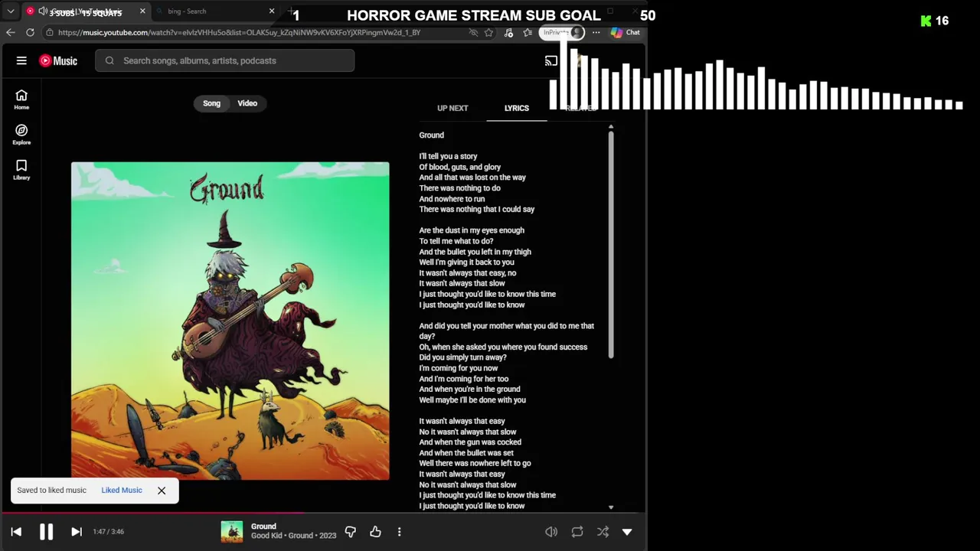Close the bing - Search tab
Viewport: 980px width, 551px height.
pyautogui.click(x=272, y=11)
